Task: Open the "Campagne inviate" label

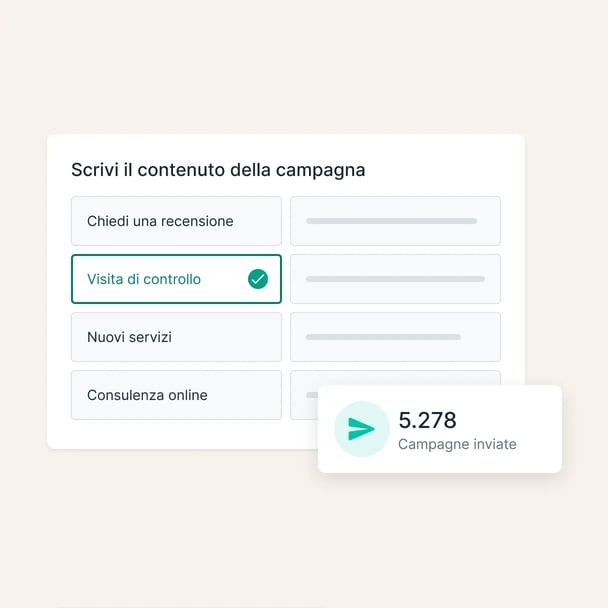Action: coord(457,444)
